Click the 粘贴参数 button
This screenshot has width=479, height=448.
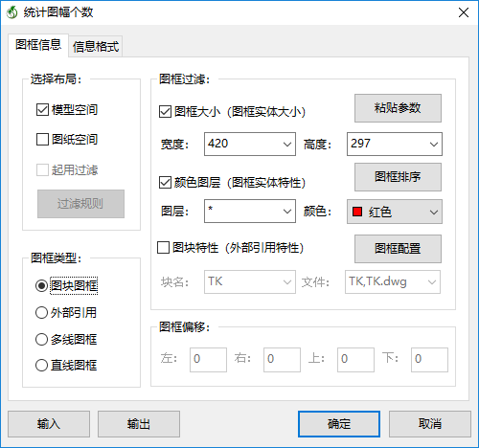[398, 108]
